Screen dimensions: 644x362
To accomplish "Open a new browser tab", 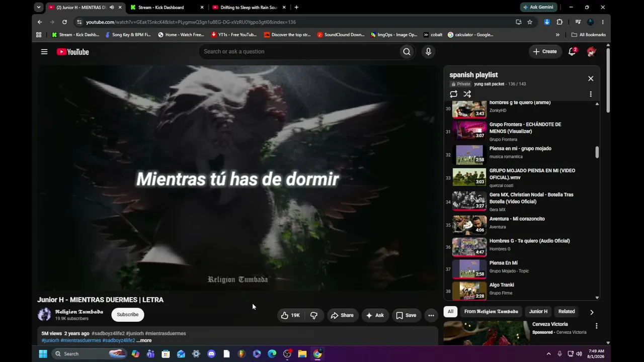I will [x=296, y=8].
